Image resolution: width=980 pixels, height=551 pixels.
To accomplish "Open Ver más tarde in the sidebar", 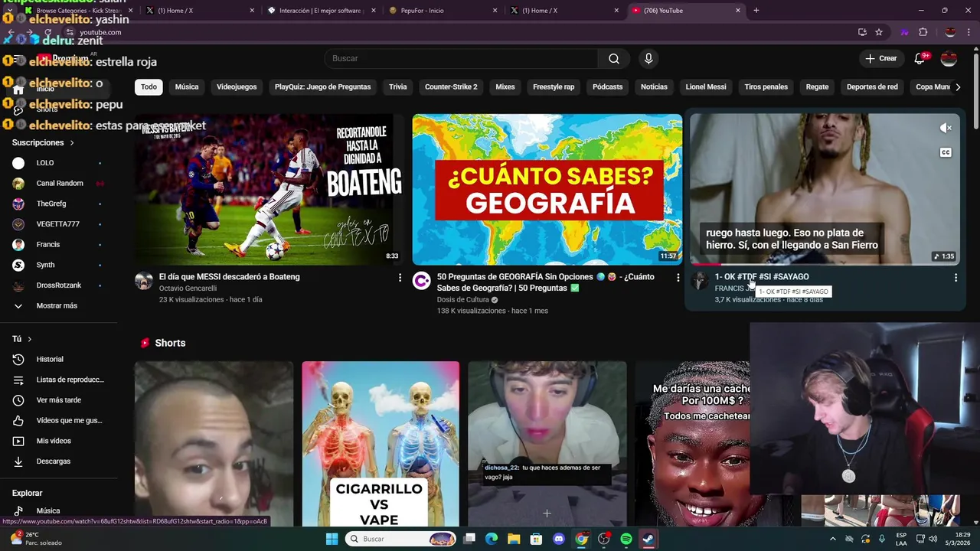I will (59, 400).
